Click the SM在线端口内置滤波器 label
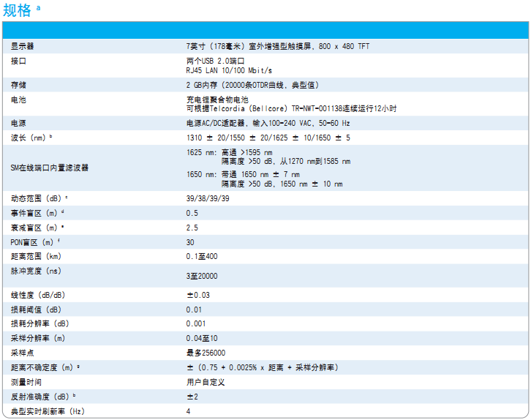The image size is (531, 420). [x=49, y=168]
